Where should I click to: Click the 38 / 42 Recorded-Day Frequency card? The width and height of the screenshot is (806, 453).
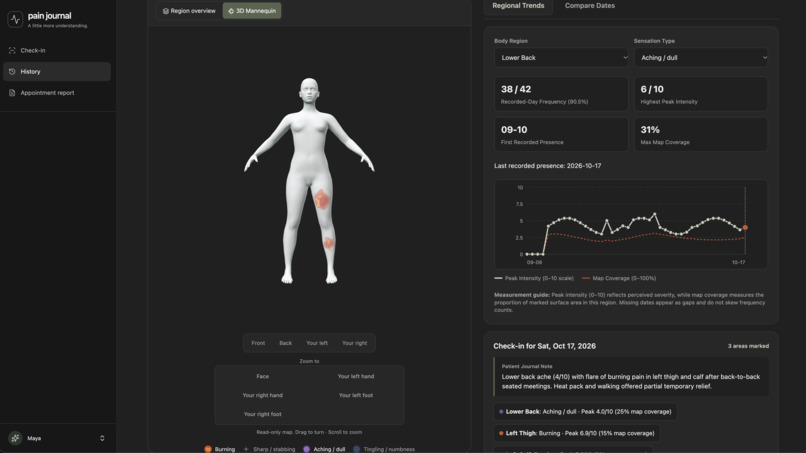(561, 94)
